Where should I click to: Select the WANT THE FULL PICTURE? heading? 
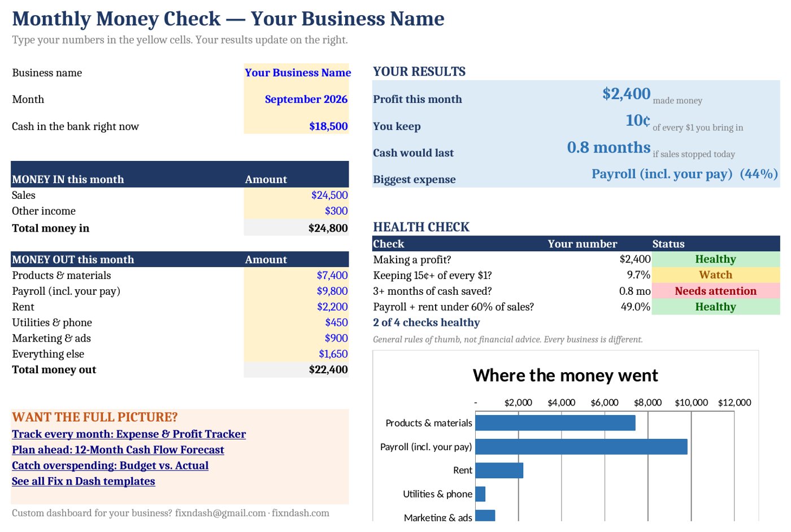(x=95, y=417)
